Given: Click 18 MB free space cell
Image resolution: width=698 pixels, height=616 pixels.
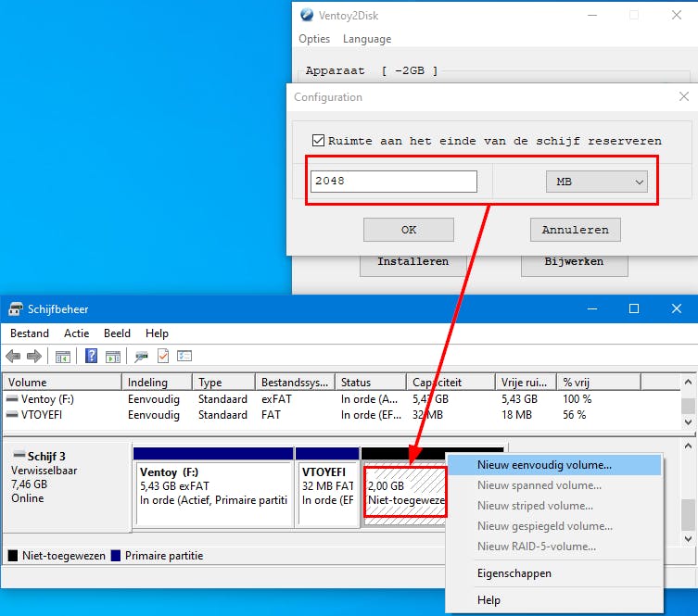Looking at the screenshot, I should click(516, 415).
